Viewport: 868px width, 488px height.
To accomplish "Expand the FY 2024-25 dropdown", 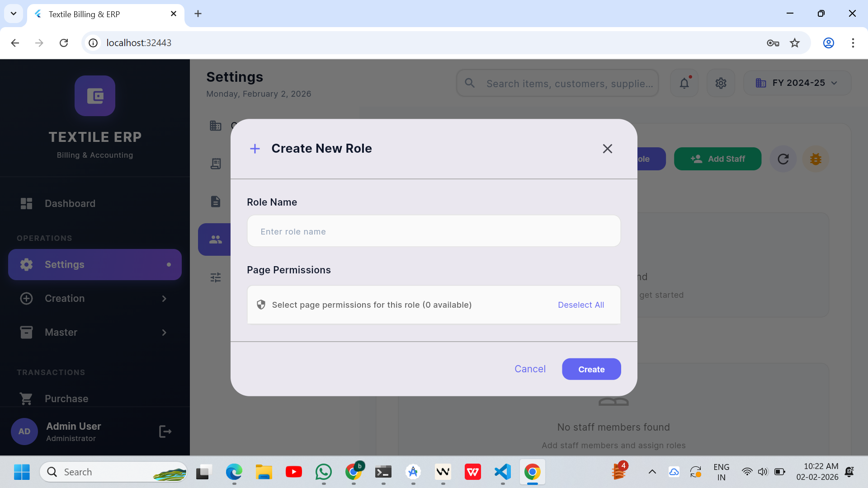I will [797, 83].
